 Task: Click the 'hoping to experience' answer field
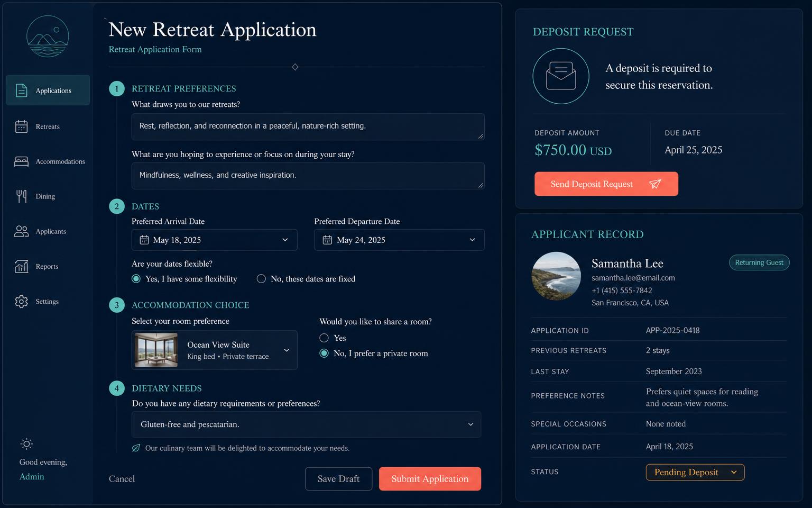[308, 176]
